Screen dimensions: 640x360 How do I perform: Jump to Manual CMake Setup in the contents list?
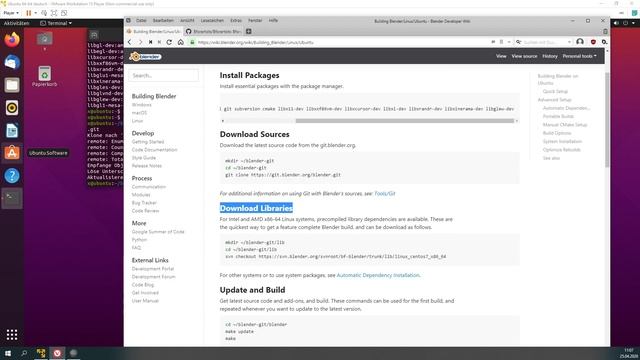click(x=565, y=125)
